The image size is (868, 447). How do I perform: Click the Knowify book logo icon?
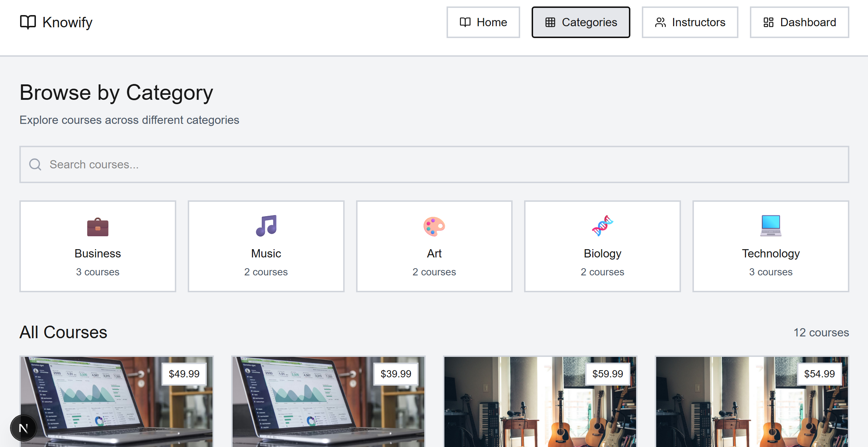[x=28, y=22]
